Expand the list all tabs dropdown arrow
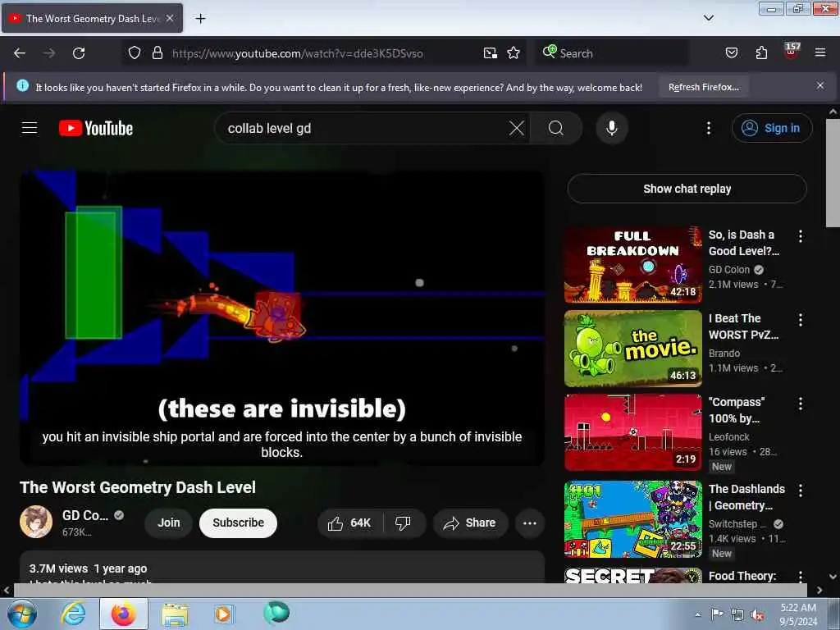 tap(708, 18)
